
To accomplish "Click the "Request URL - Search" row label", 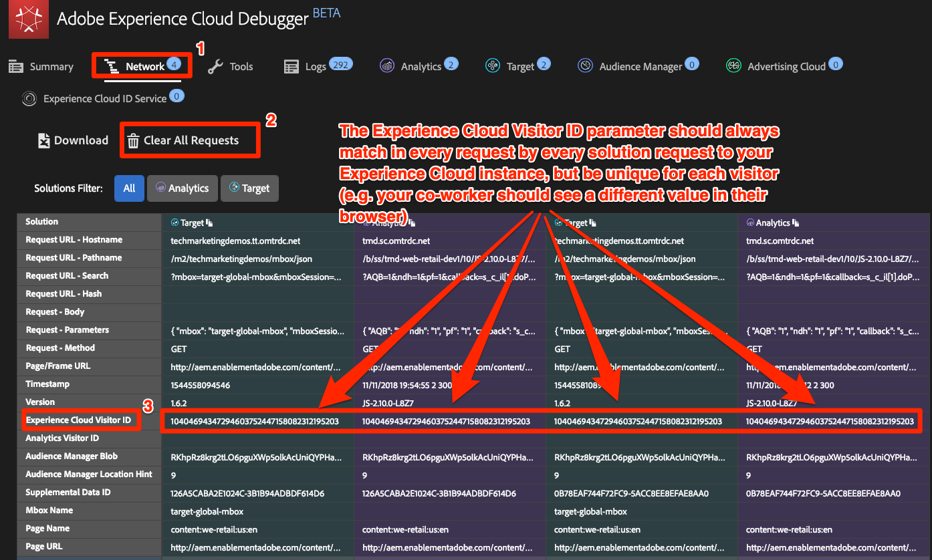I will pos(67,276).
